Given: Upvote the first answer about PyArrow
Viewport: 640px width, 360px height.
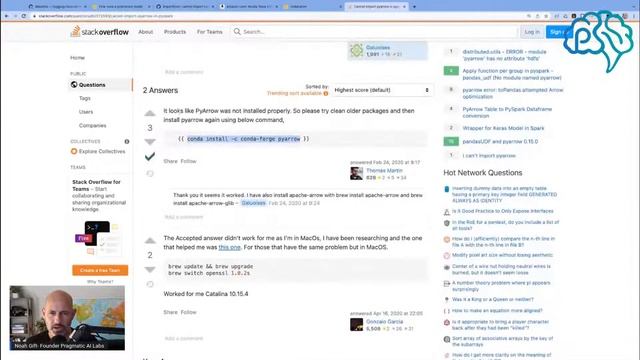Looking at the screenshot, I should click(150, 113).
